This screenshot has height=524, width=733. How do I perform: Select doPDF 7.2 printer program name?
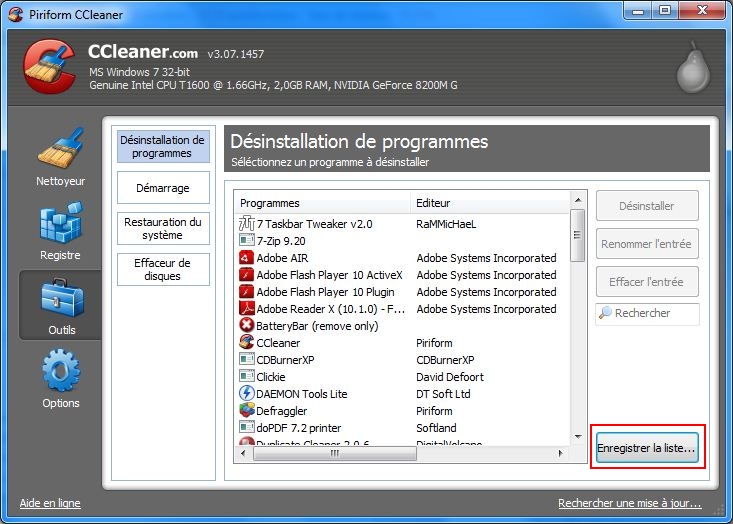tap(299, 428)
